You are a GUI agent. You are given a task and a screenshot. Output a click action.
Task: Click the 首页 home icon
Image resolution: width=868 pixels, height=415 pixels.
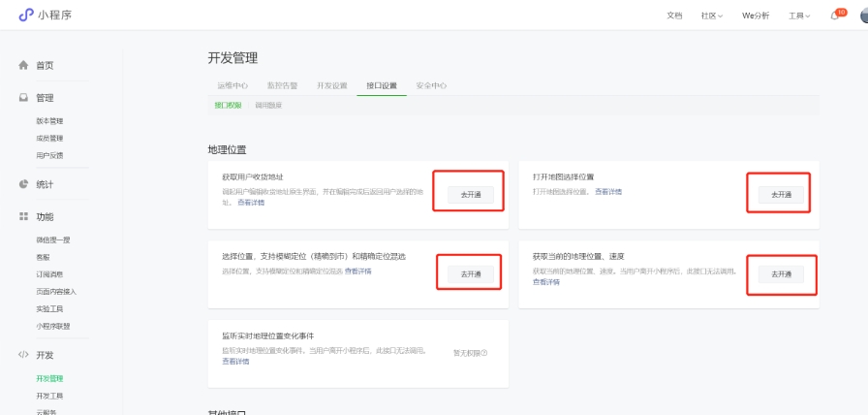point(23,65)
